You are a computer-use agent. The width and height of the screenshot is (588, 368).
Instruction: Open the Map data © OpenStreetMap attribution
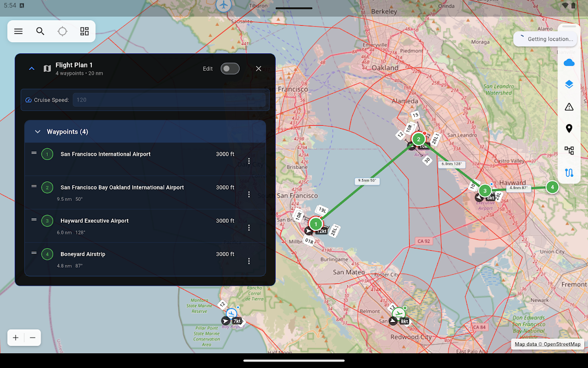coord(547,344)
